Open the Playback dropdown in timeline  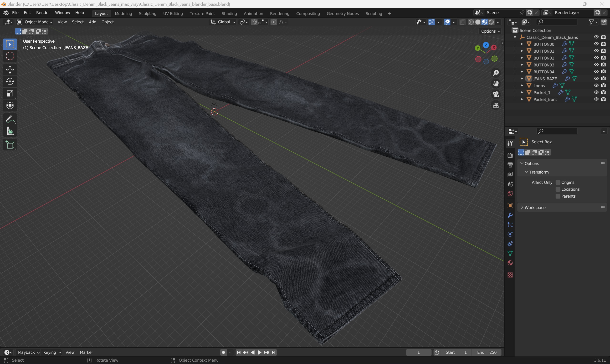tap(29, 352)
